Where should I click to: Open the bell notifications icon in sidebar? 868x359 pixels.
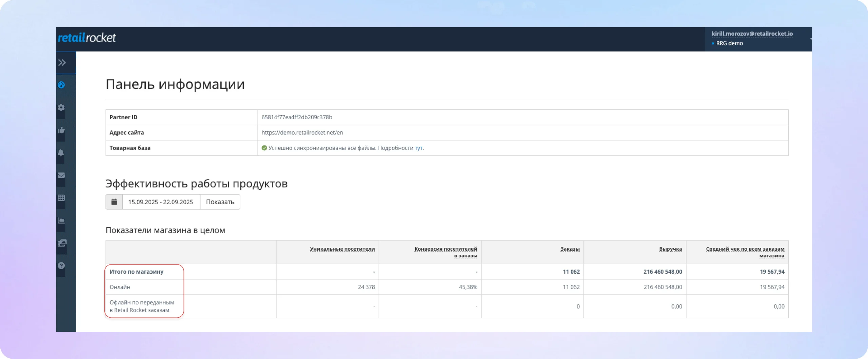pos(61,153)
